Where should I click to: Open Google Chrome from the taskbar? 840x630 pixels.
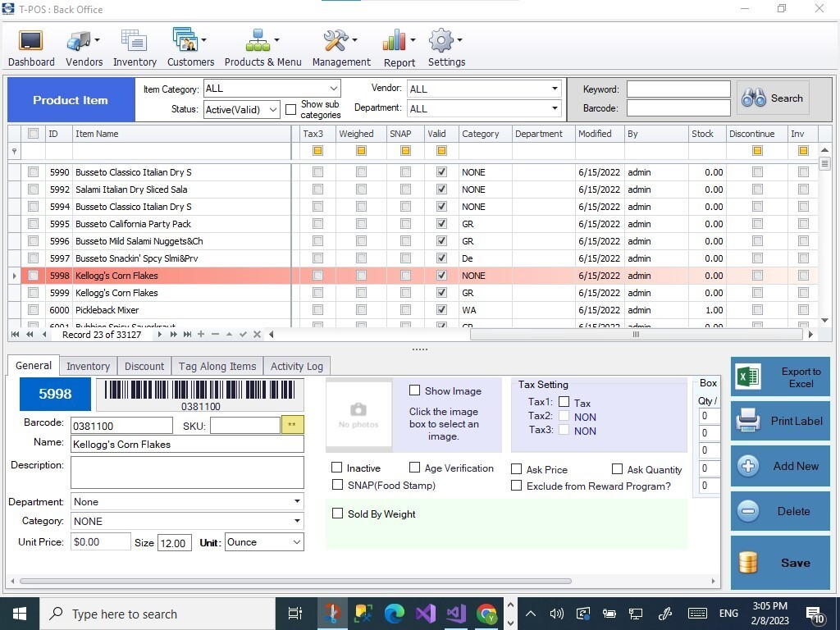(486, 614)
